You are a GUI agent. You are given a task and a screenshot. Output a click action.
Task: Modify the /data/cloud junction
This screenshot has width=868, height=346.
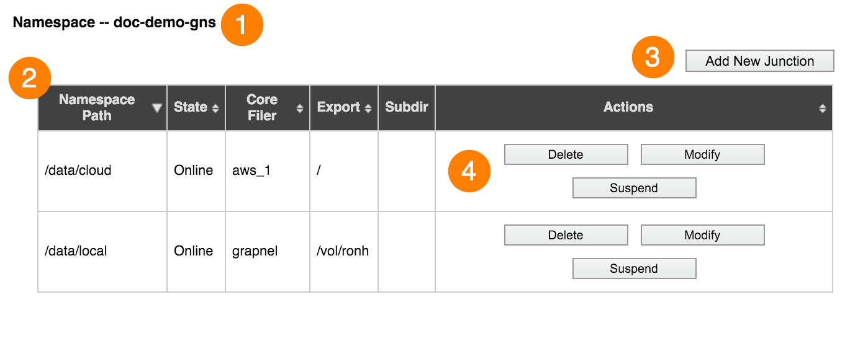(x=702, y=154)
